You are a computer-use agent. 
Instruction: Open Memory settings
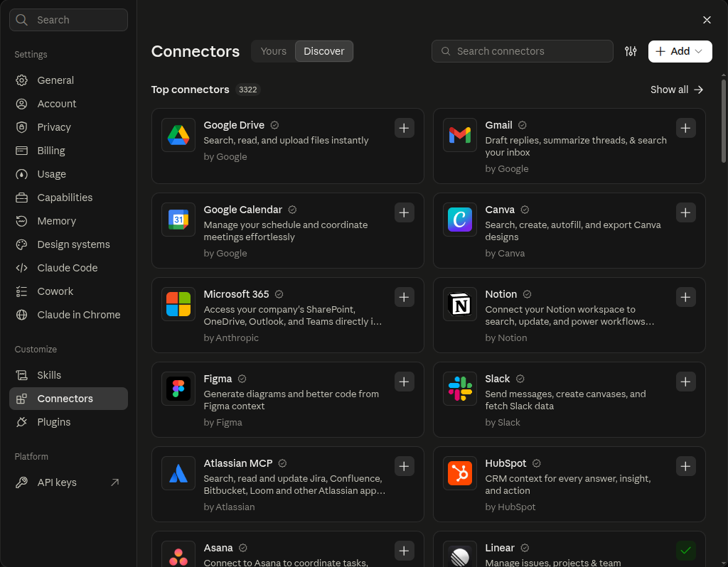tap(68, 221)
